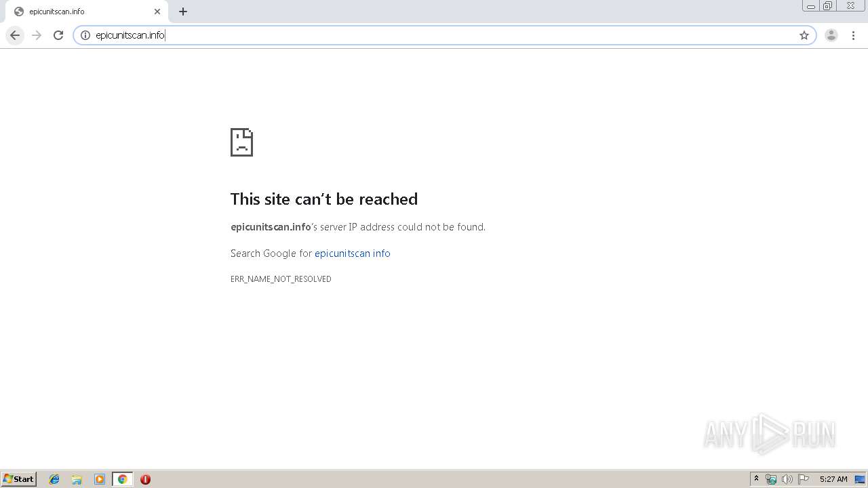This screenshot has width=868, height=488.
Task: Open the Chrome profile avatar button
Action: coord(831,35)
